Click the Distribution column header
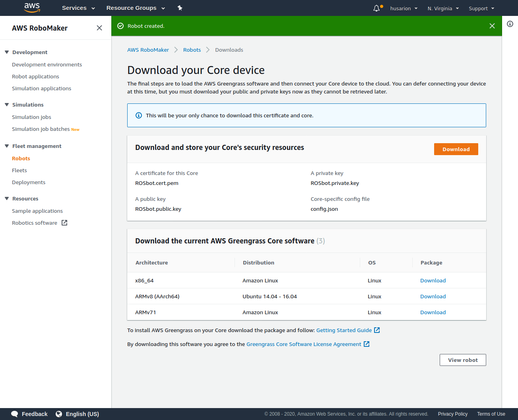 pyautogui.click(x=258, y=262)
